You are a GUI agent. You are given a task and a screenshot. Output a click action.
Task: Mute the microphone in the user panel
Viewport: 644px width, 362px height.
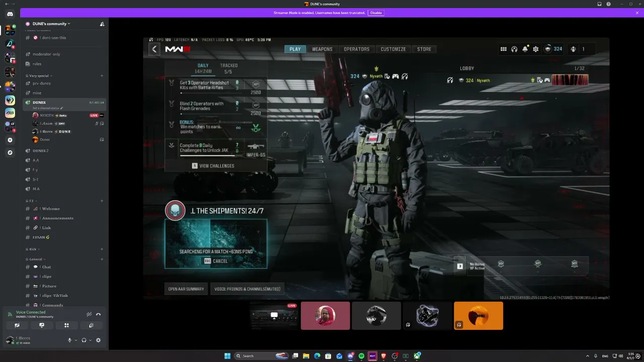(70, 340)
